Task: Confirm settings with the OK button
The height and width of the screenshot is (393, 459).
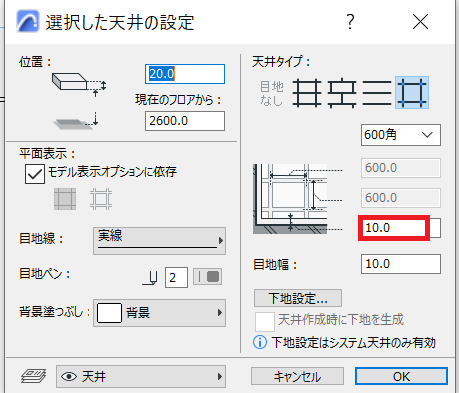Action: [401, 376]
